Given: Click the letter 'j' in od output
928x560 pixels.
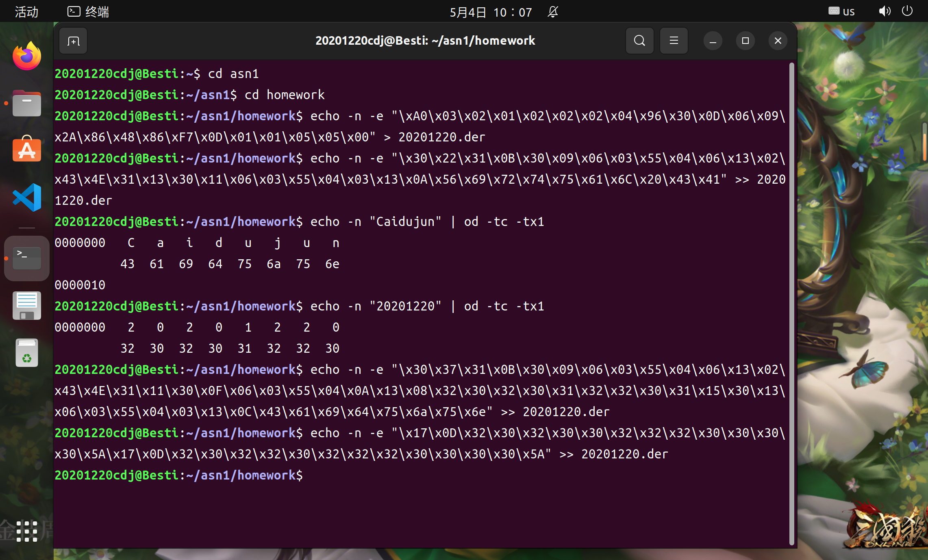Looking at the screenshot, I should 277,243.
